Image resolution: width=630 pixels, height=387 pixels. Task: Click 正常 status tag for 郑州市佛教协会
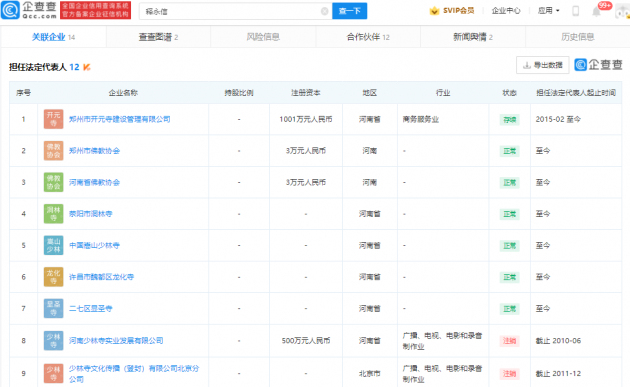point(509,151)
